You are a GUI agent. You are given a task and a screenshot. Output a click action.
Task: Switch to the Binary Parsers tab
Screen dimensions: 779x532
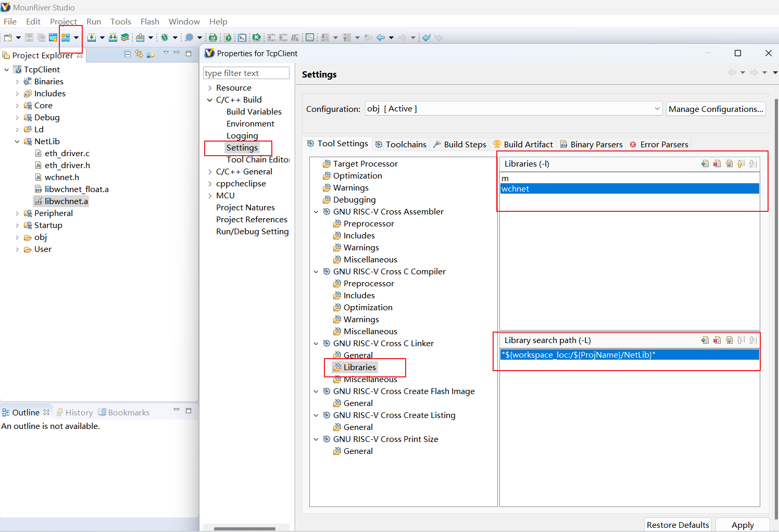pos(591,144)
